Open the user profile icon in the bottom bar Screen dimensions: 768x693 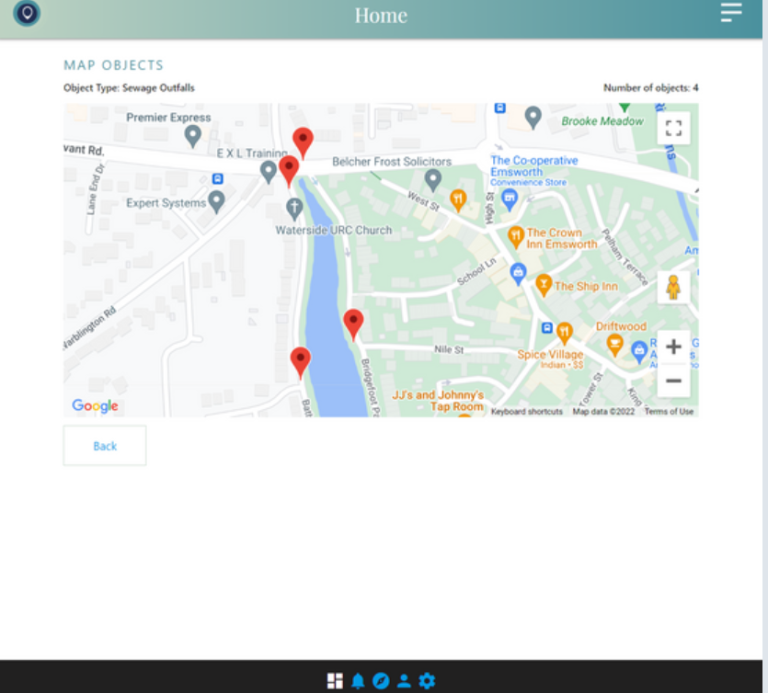404,681
